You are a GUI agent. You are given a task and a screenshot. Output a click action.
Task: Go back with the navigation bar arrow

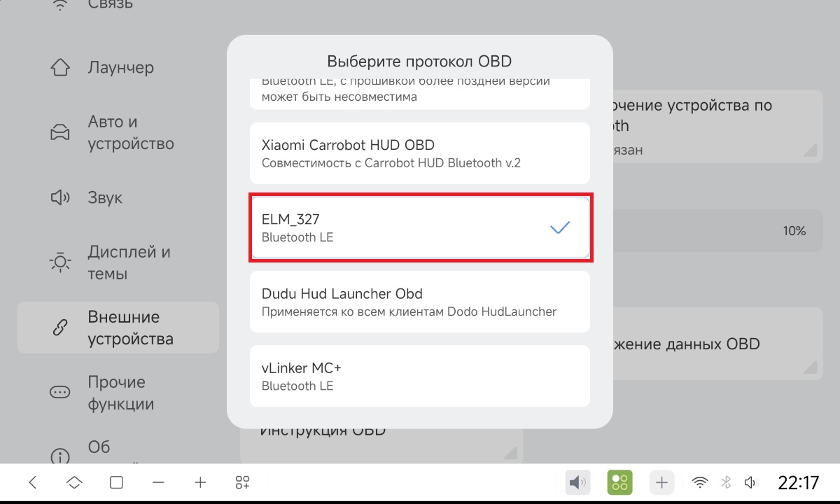pyautogui.click(x=32, y=482)
